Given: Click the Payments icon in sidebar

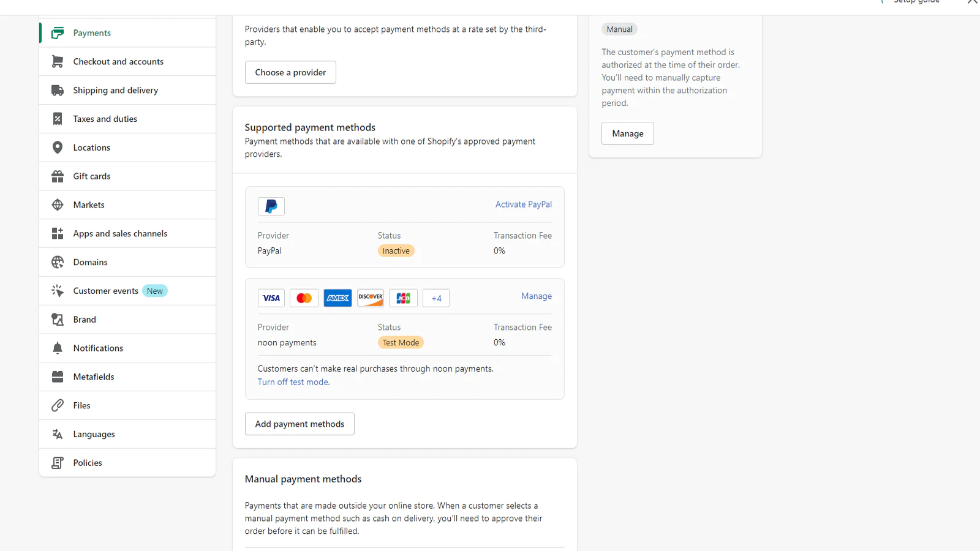Looking at the screenshot, I should click(58, 33).
